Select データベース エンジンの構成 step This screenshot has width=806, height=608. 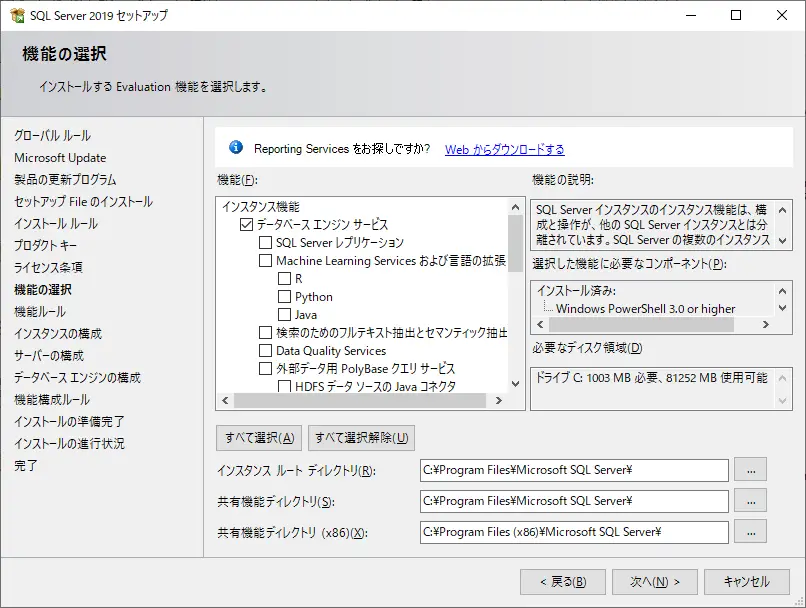[x=77, y=378]
